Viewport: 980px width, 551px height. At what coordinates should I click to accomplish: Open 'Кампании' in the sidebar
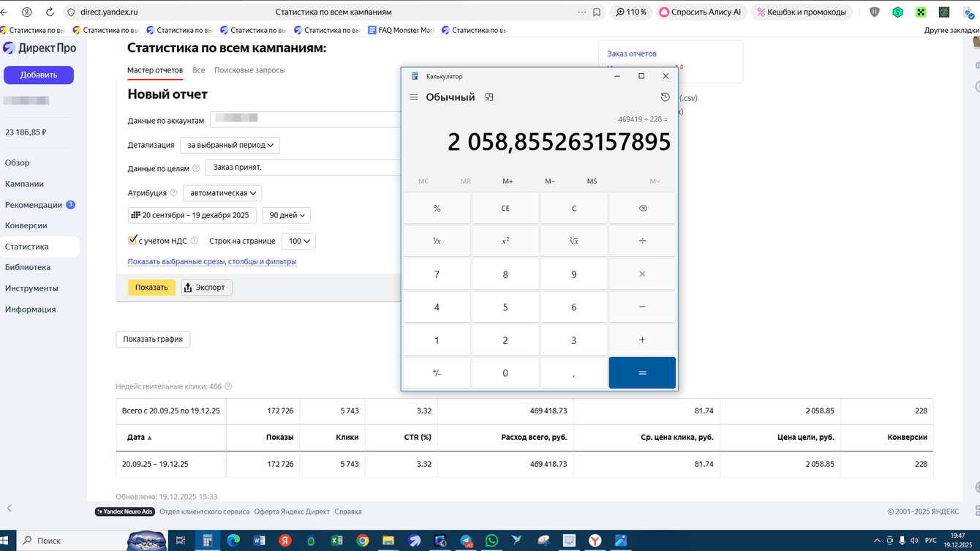[24, 184]
